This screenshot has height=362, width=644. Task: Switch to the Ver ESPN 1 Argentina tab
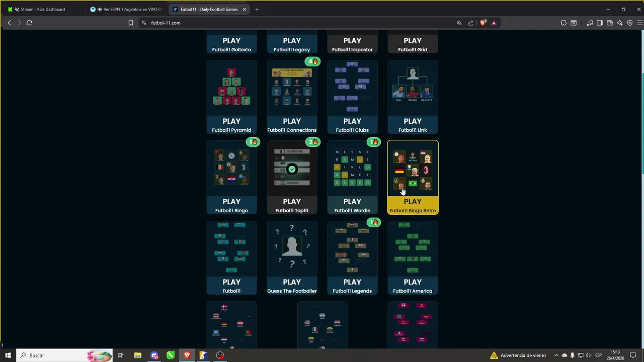(x=126, y=9)
